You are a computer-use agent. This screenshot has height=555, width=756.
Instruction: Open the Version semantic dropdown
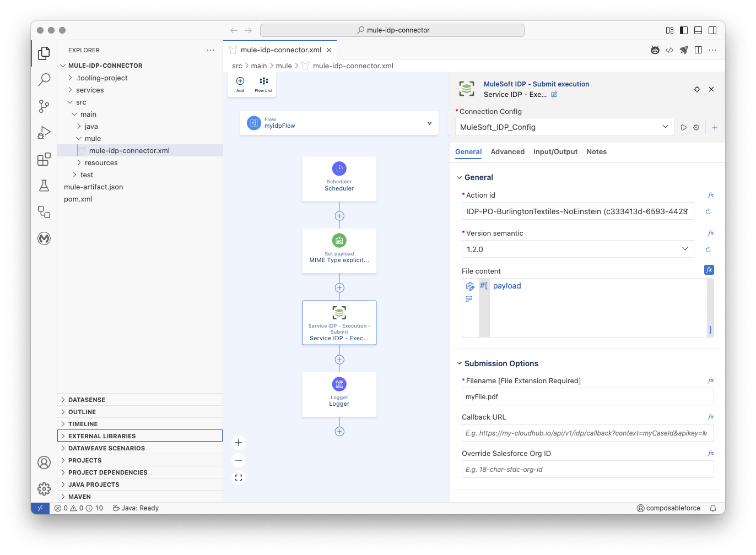[685, 249]
